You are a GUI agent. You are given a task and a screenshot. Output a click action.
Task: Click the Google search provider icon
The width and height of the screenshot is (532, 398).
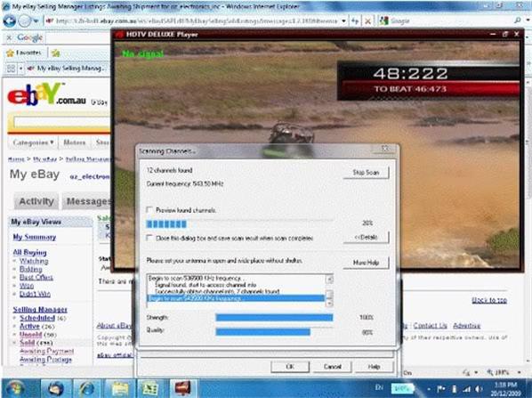coord(383,20)
